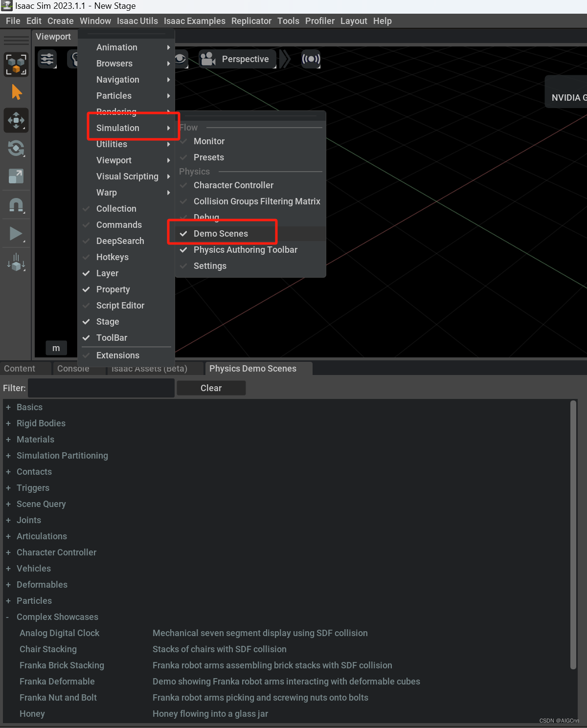Select the orange arrow Select tool
Viewport: 587px width, 728px height.
[x=17, y=92]
